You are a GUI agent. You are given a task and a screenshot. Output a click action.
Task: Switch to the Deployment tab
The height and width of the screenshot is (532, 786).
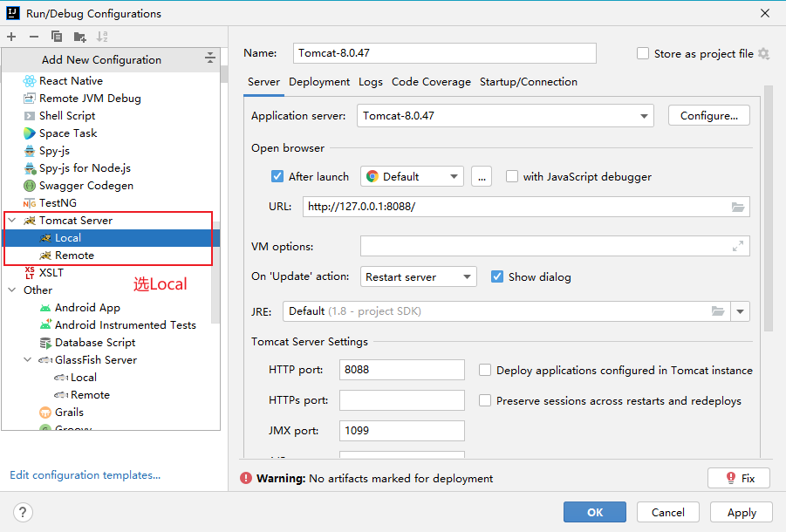(319, 82)
